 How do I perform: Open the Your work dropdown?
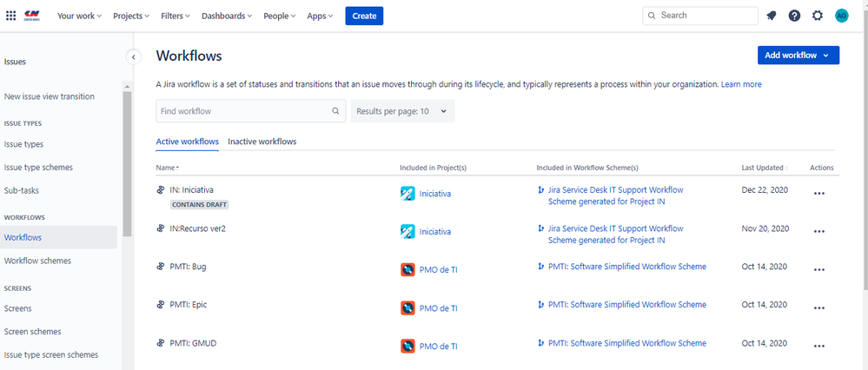[x=79, y=16]
